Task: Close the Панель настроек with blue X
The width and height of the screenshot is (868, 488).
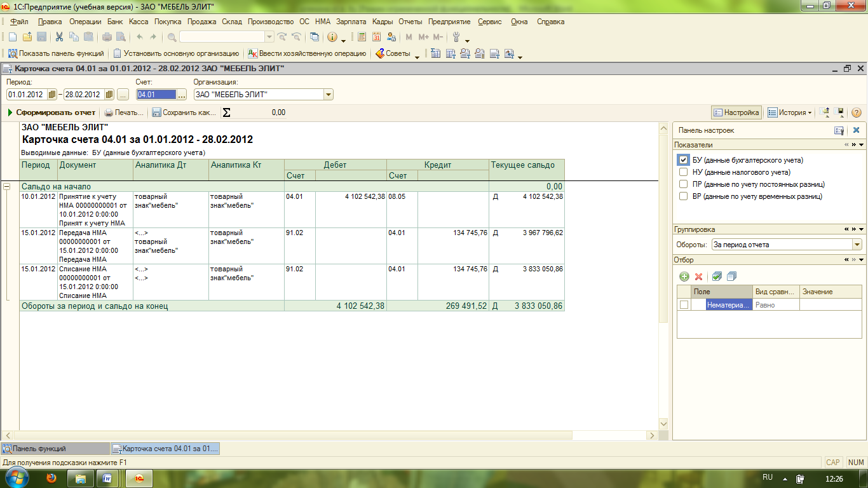Action: (x=856, y=130)
